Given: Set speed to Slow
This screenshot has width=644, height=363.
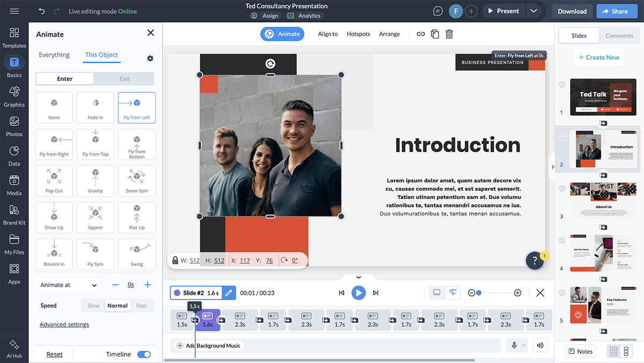Looking at the screenshot, I should coord(93,306).
